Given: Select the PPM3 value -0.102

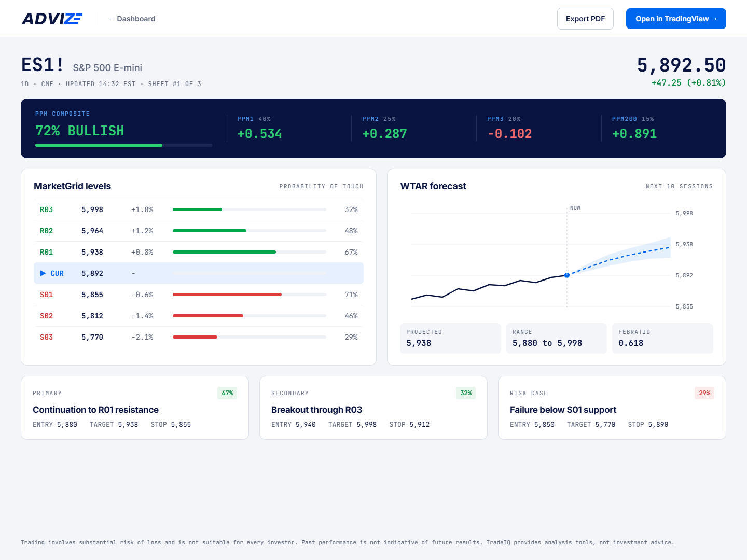Looking at the screenshot, I should click(x=509, y=134).
